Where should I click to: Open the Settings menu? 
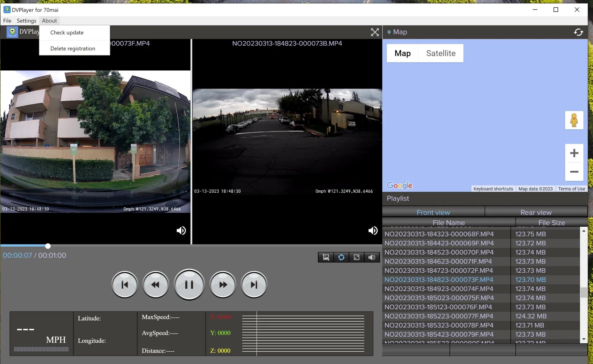point(27,21)
